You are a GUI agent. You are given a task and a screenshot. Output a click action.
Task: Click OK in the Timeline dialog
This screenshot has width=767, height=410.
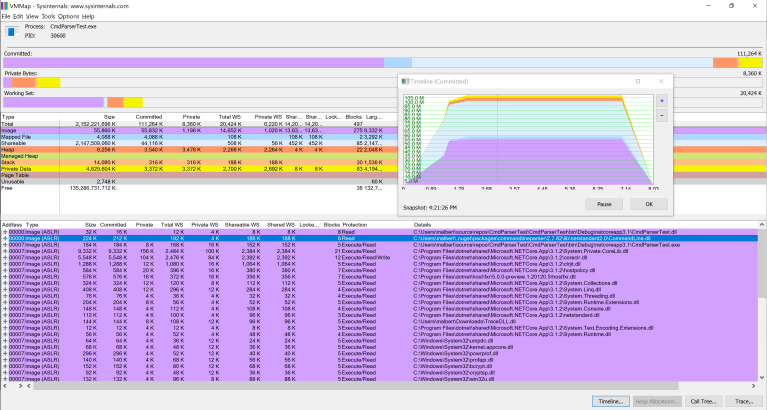click(x=648, y=203)
